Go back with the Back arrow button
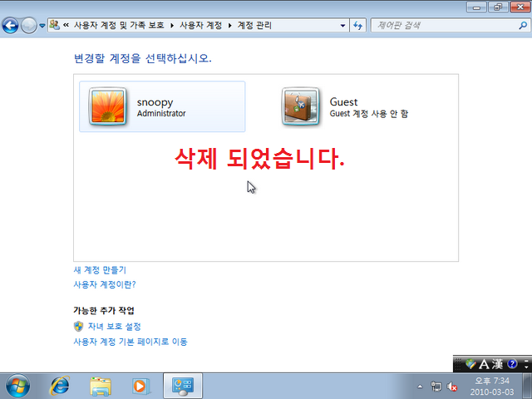532x399 pixels. point(10,26)
